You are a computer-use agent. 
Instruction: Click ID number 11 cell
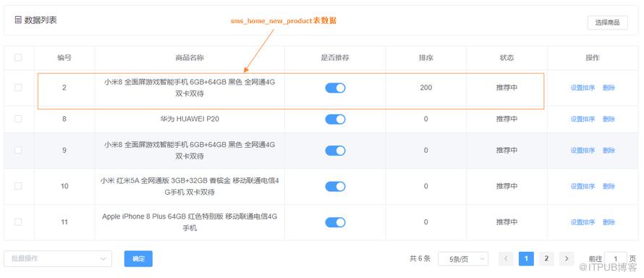64,222
